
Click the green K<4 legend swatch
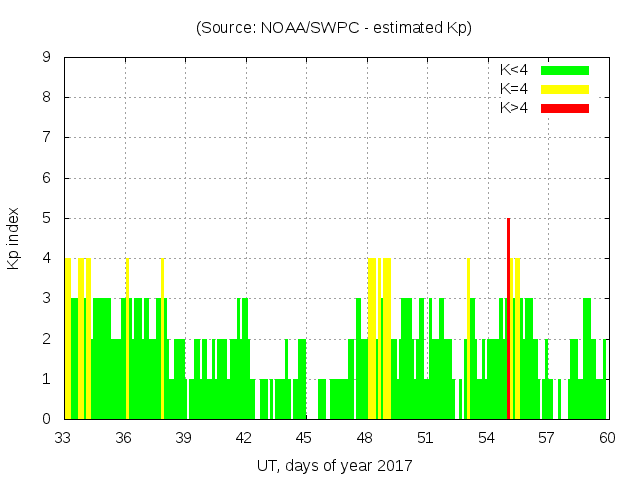pyautogui.click(x=565, y=70)
